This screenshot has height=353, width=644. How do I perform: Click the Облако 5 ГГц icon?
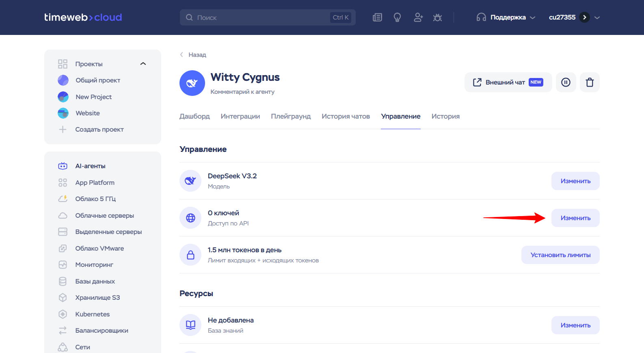tap(63, 199)
